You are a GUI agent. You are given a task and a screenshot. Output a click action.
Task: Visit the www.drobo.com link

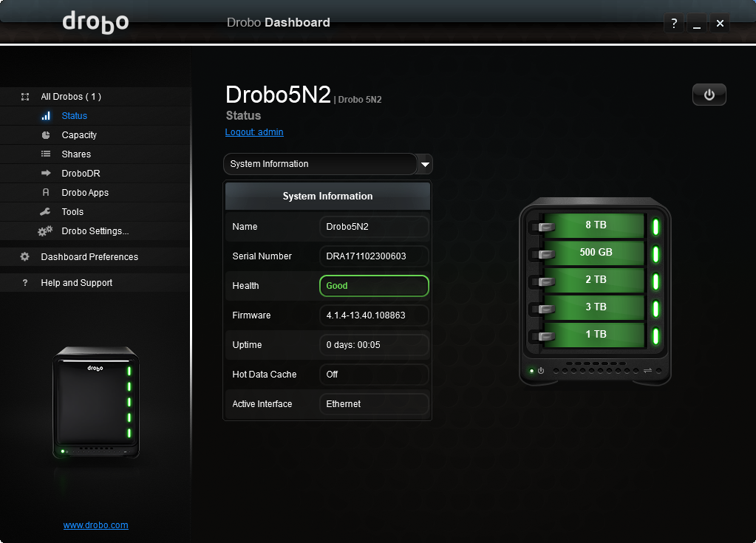95,525
